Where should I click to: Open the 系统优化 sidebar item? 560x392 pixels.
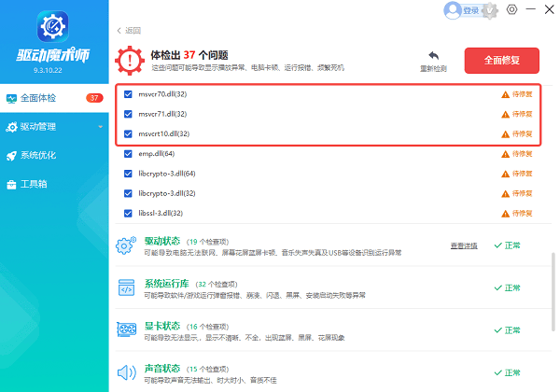(54, 156)
